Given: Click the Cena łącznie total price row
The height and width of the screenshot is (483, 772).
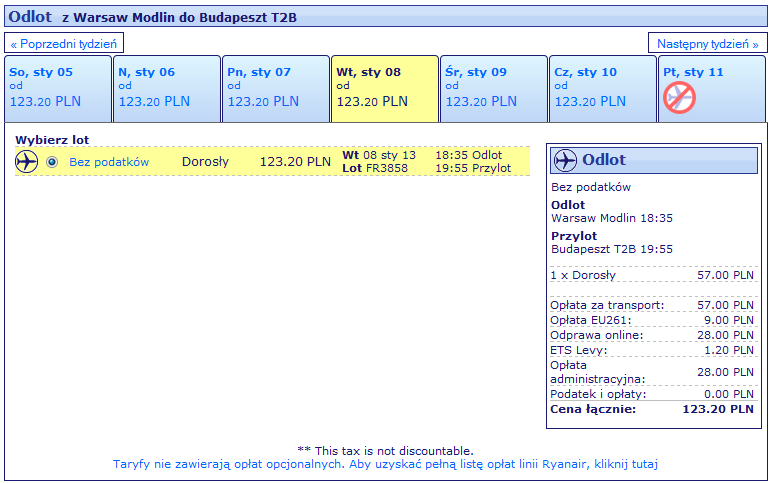Looking at the screenshot, I should [652, 409].
